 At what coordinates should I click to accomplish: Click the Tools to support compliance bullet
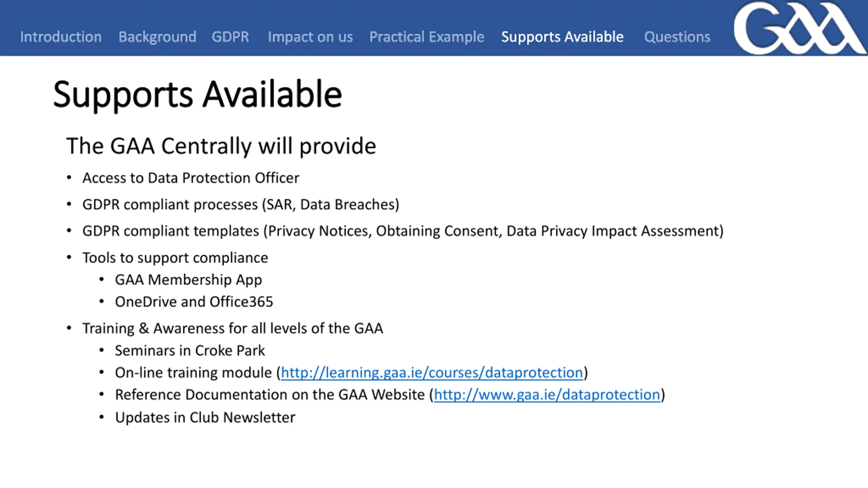tap(175, 258)
